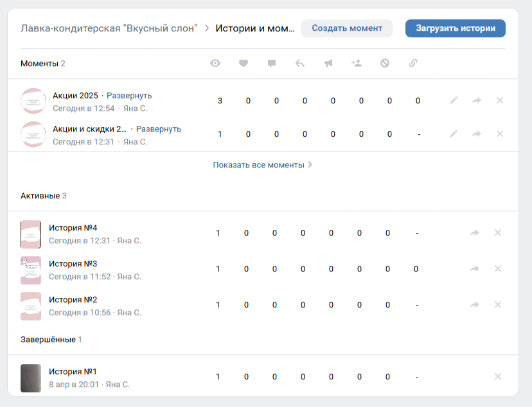The height and width of the screenshot is (407, 532).
Task: Click the new subscribers column icon
Action: click(x=357, y=63)
